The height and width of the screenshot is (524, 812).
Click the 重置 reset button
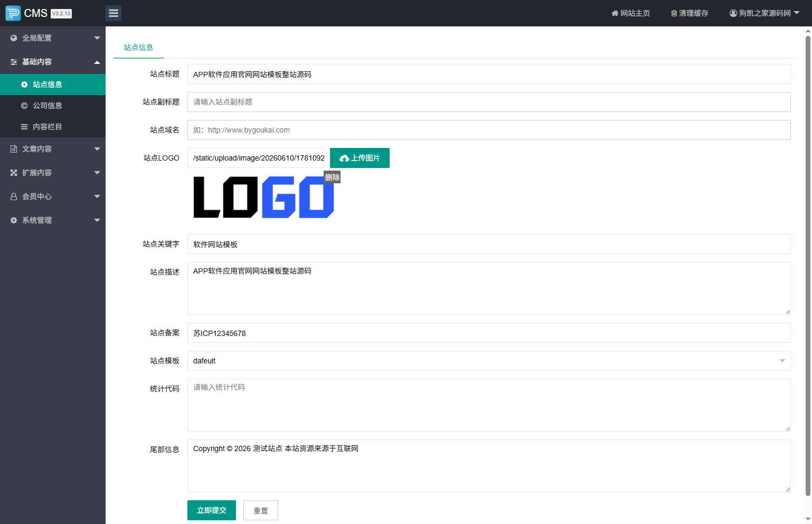pyautogui.click(x=261, y=510)
